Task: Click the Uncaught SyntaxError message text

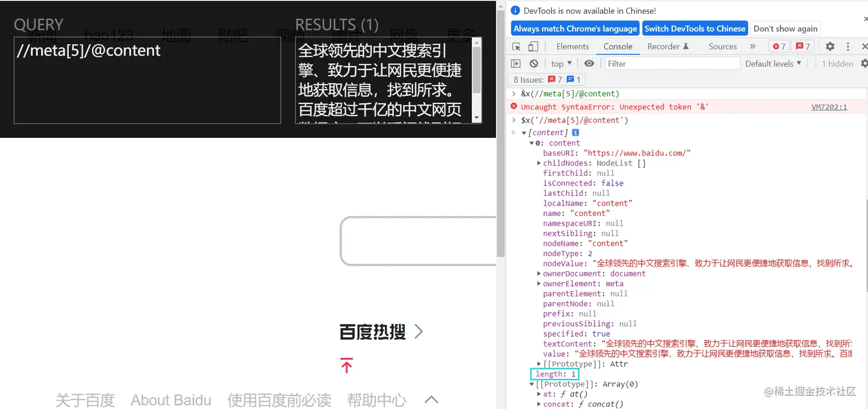Action: (x=615, y=107)
